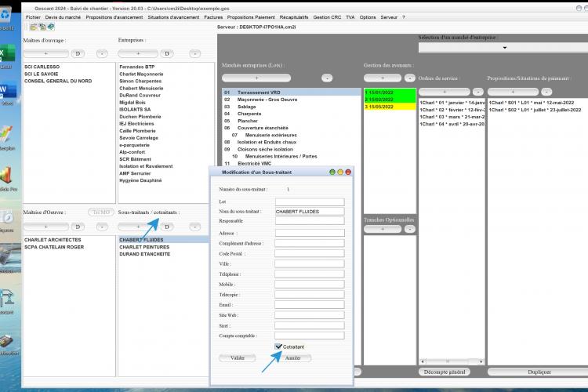Click the Siret input field
The width and height of the screenshot is (588, 392).
(310, 325)
